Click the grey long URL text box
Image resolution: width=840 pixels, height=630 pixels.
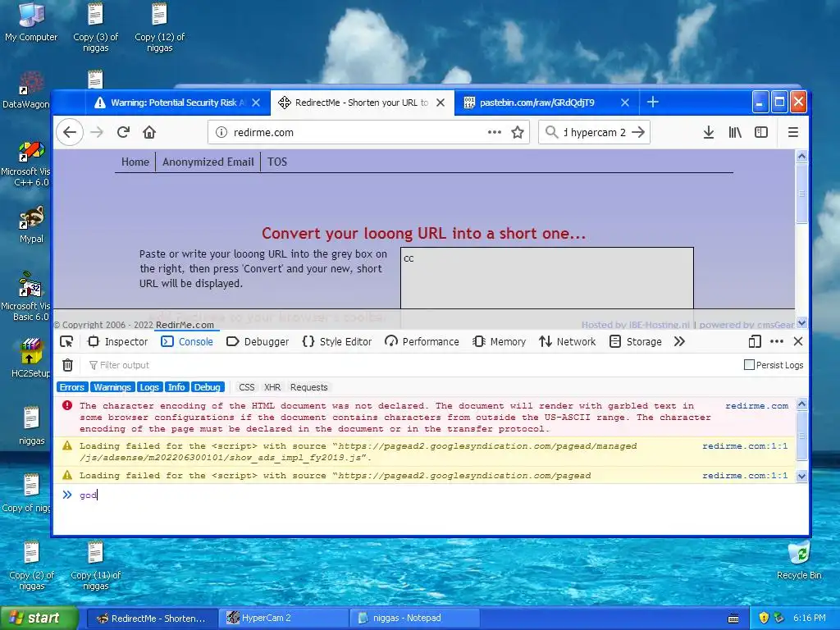coord(547,278)
